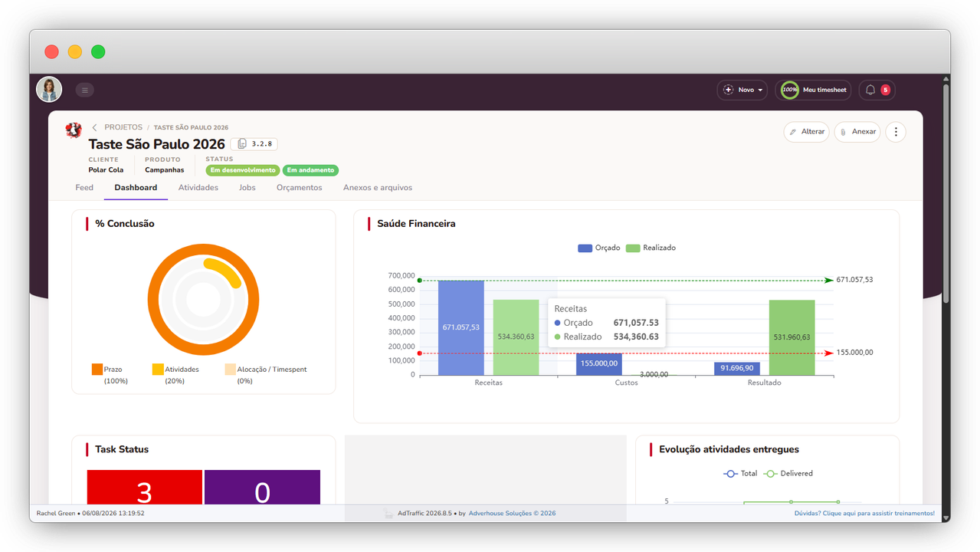Toggle the Total series legend
The image size is (980, 552).
tap(740, 474)
